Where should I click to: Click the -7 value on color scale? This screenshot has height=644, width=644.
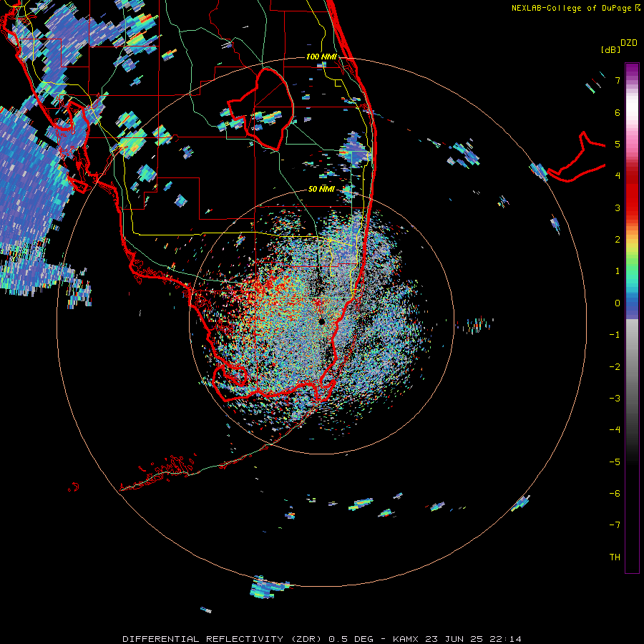coord(615,525)
